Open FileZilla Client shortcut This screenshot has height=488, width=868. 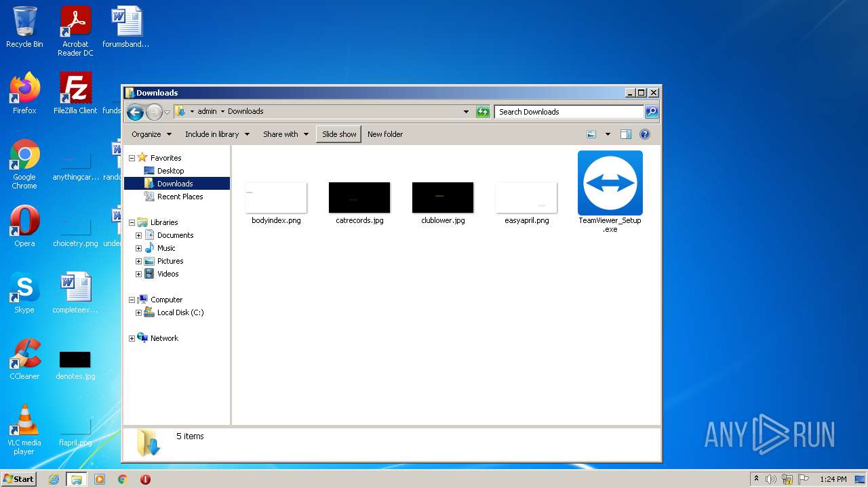pyautogui.click(x=75, y=94)
